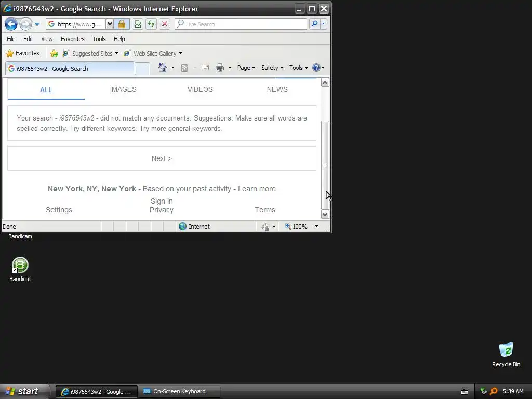
Task: Click the Read Mail icon
Action: (x=205, y=68)
